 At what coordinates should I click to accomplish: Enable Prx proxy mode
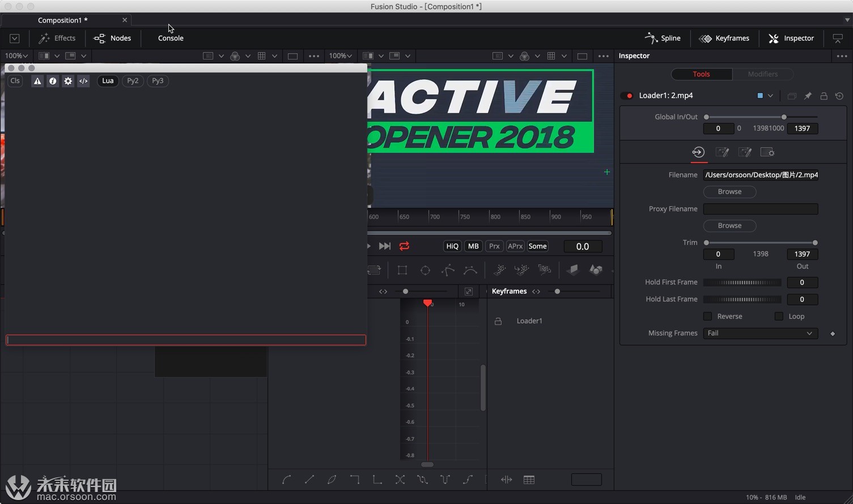(494, 246)
